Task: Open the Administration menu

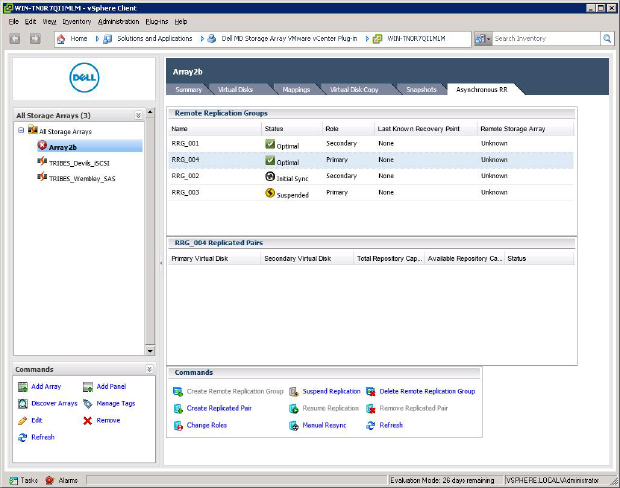Action: tap(118, 21)
